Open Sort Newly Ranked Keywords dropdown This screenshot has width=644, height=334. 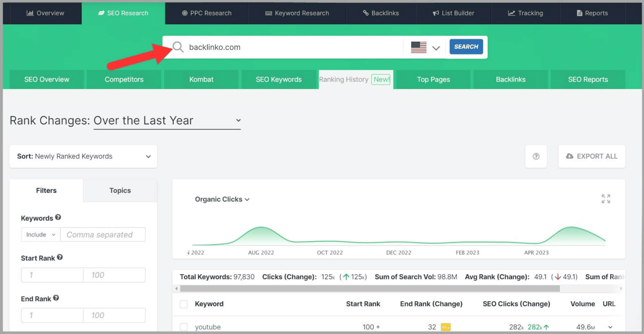coord(83,156)
